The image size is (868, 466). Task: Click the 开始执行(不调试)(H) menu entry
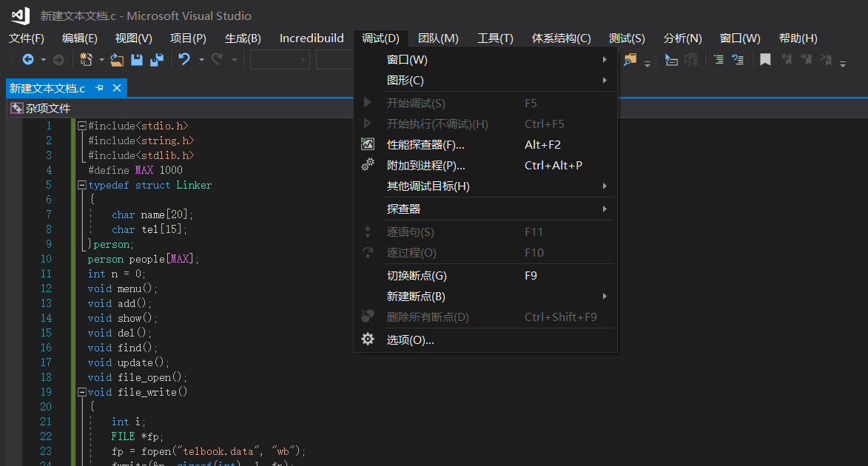click(485, 124)
